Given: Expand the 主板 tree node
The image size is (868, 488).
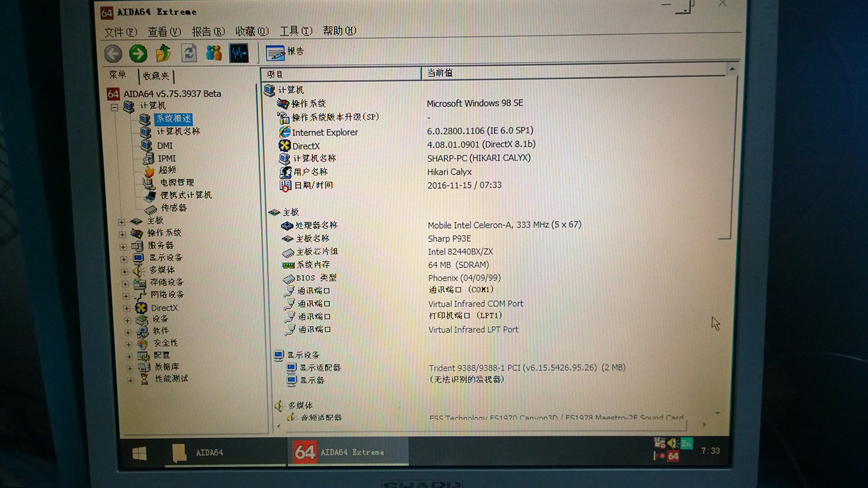Looking at the screenshot, I should [121, 222].
